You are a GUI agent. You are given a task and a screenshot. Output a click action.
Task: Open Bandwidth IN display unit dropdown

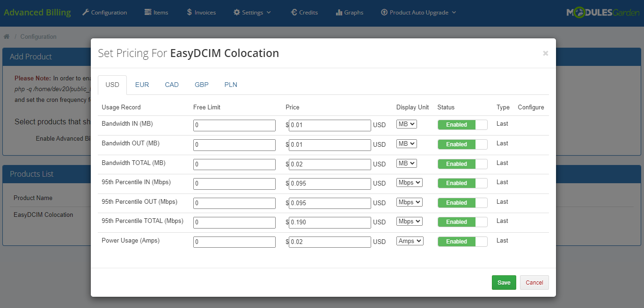407,124
